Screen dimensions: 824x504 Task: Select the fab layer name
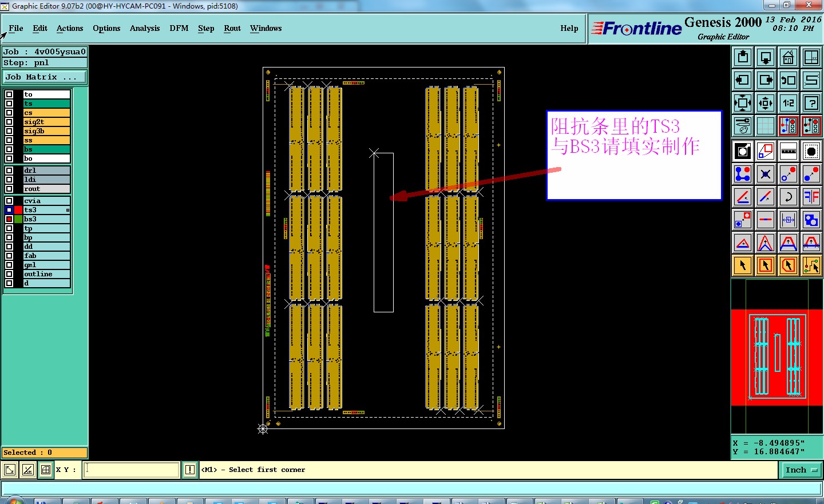[x=46, y=256]
